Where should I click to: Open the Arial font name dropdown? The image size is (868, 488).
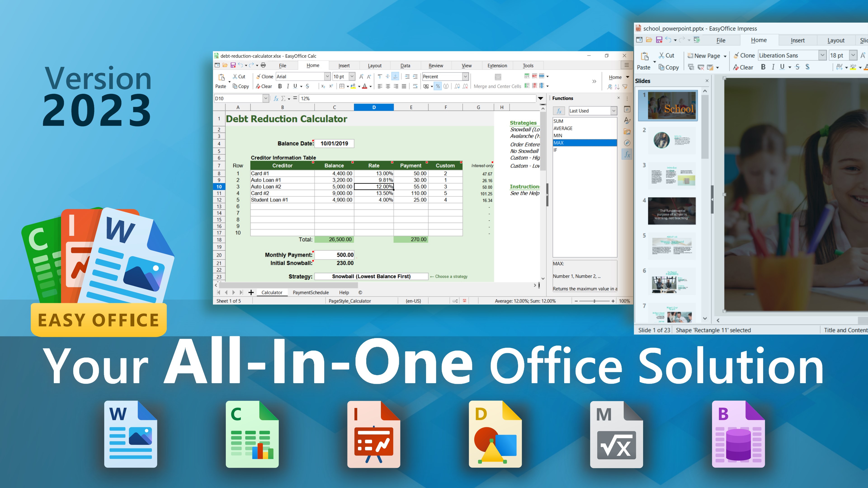(327, 76)
